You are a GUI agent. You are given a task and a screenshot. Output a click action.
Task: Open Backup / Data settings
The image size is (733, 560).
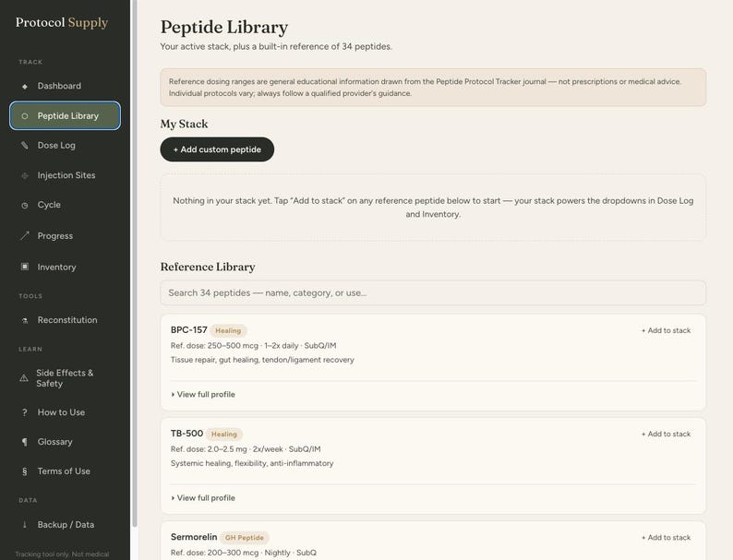(65, 525)
